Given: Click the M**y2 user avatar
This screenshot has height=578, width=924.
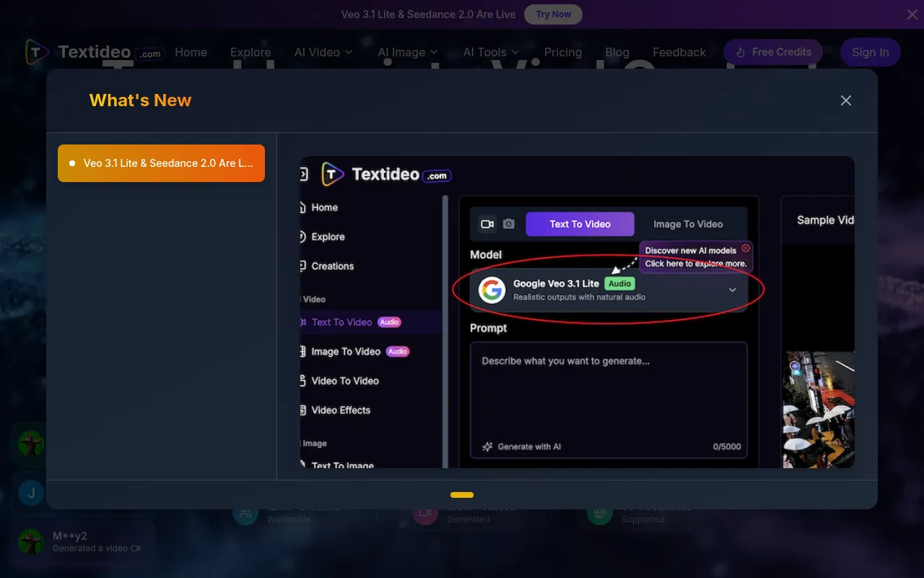Looking at the screenshot, I should (x=31, y=541).
